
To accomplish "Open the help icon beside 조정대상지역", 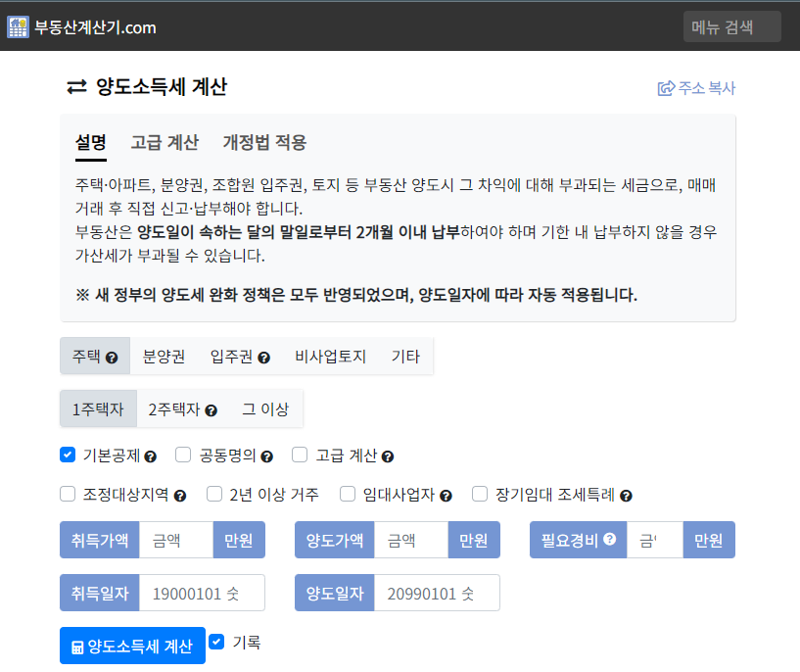I will (x=180, y=496).
